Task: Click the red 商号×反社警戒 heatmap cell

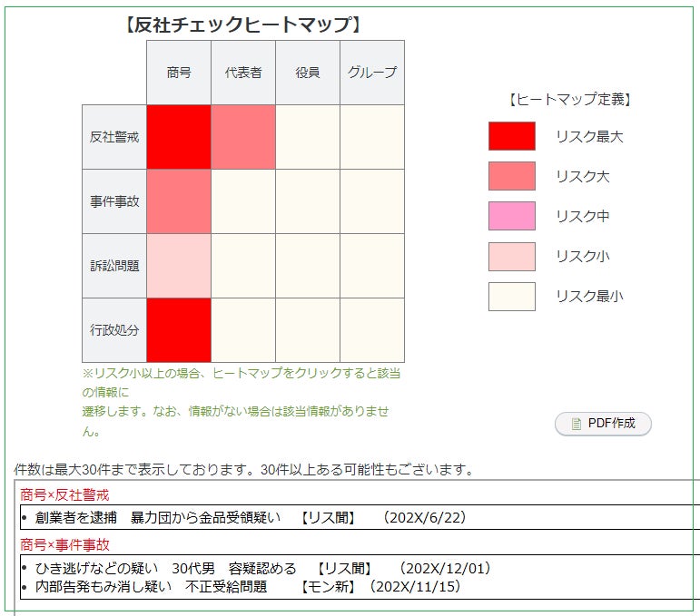Action: 179,137
